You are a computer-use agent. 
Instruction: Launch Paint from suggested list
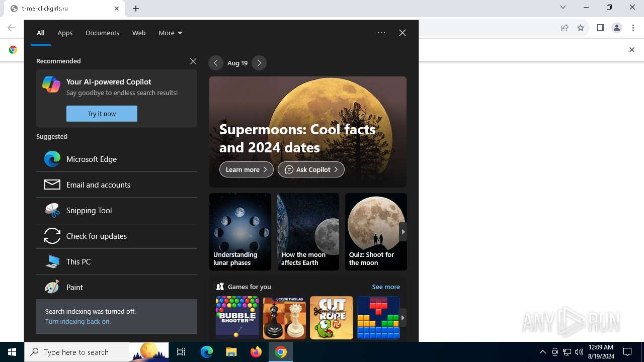point(117,287)
